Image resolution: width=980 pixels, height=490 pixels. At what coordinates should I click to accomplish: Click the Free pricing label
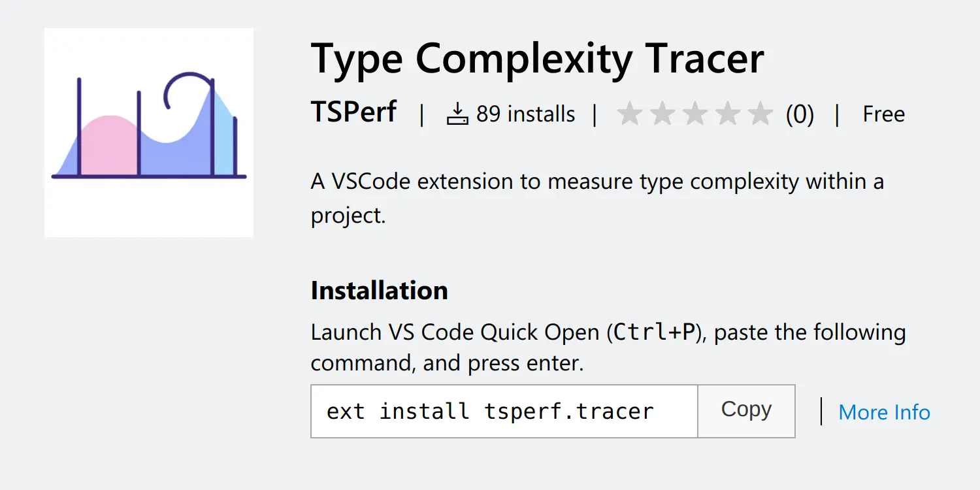(x=883, y=113)
